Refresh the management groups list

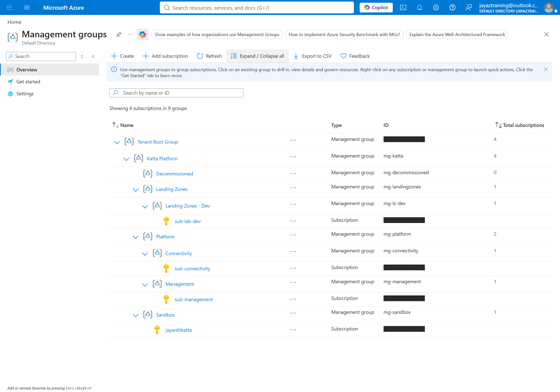209,56
